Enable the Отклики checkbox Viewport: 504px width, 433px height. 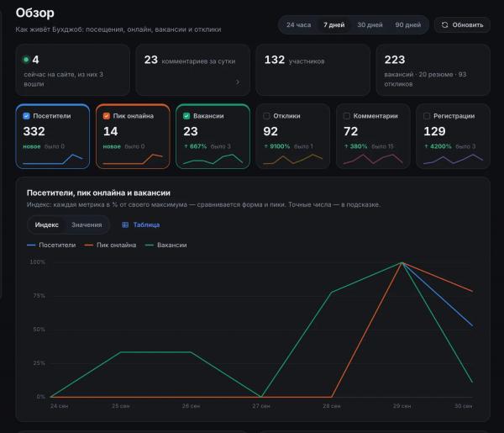point(266,116)
